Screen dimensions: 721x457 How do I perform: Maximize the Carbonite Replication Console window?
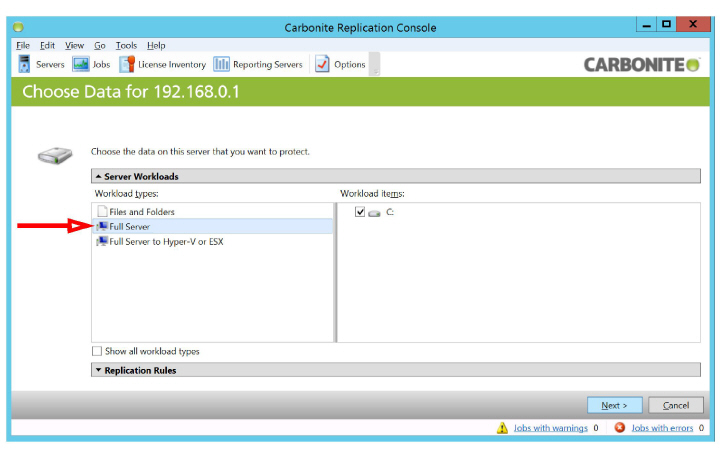click(666, 24)
